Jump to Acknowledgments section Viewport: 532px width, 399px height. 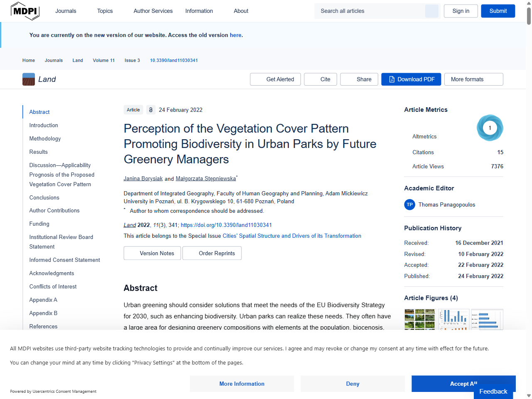pos(52,273)
